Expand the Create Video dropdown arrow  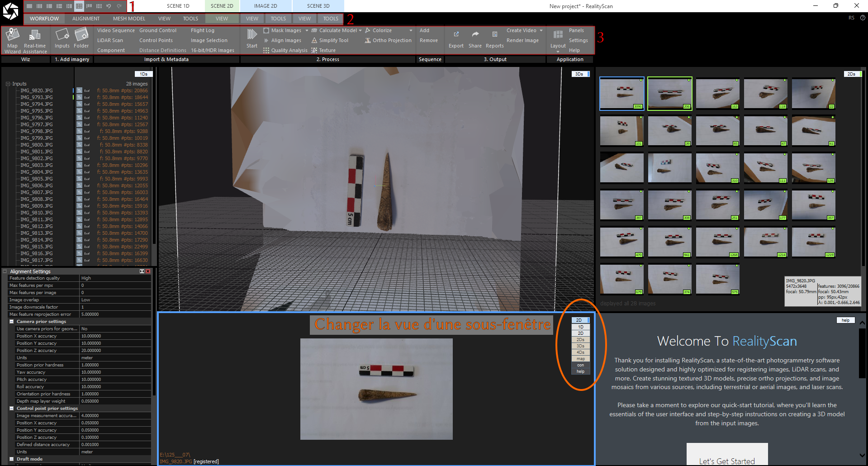click(x=541, y=30)
